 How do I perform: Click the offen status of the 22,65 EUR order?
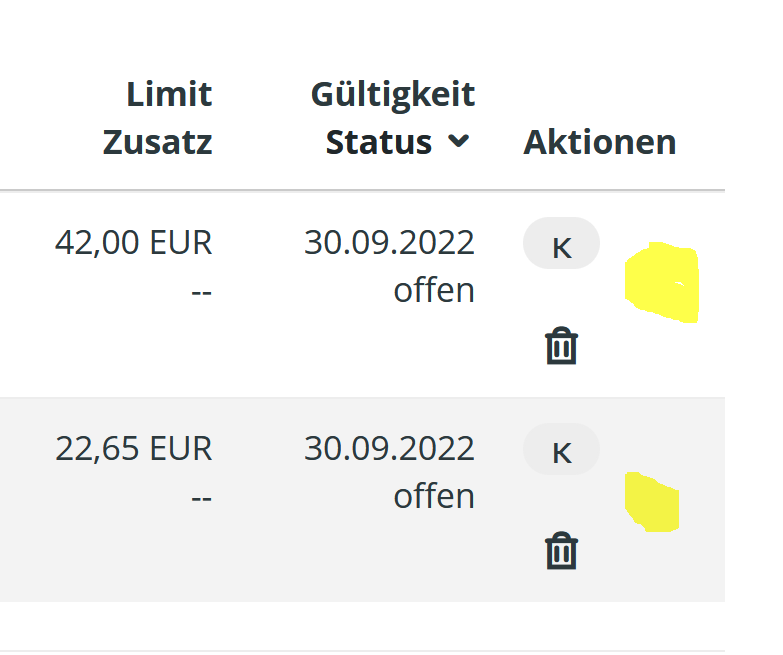pos(433,496)
